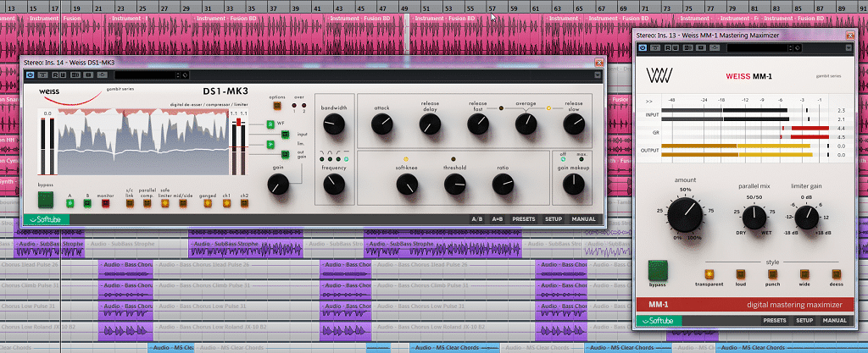Select the deess style in MM-1
This screenshot has width=868, height=353.
click(x=837, y=273)
